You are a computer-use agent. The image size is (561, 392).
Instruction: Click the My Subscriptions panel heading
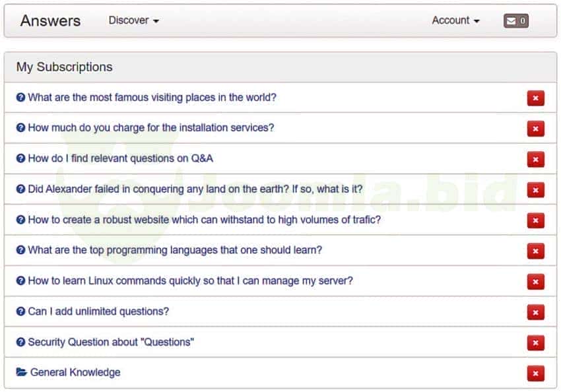[x=65, y=67]
